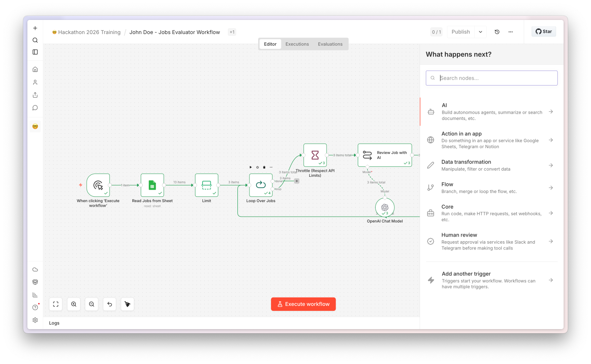
Task: Switch to the Executions tab
Action: 297,44
